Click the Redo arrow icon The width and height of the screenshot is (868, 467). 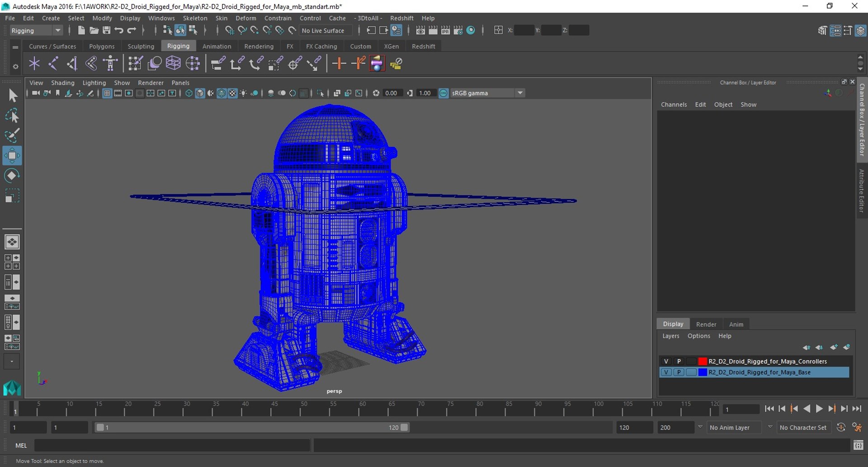pos(132,30)
